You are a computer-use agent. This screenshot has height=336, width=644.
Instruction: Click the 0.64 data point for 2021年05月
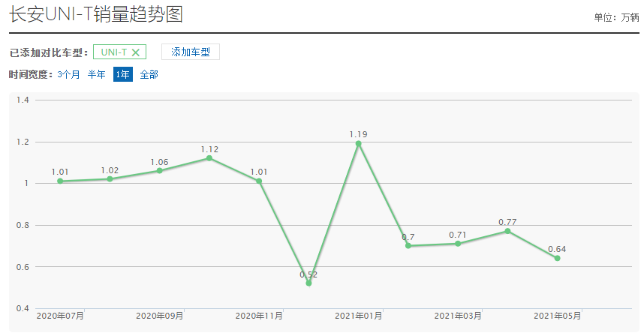(x=558, y=258)
